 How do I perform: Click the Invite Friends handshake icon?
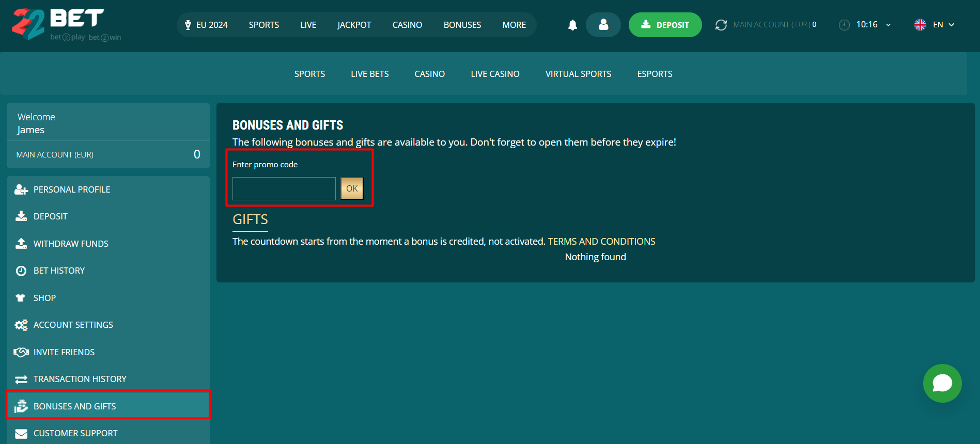click(21, 352)
